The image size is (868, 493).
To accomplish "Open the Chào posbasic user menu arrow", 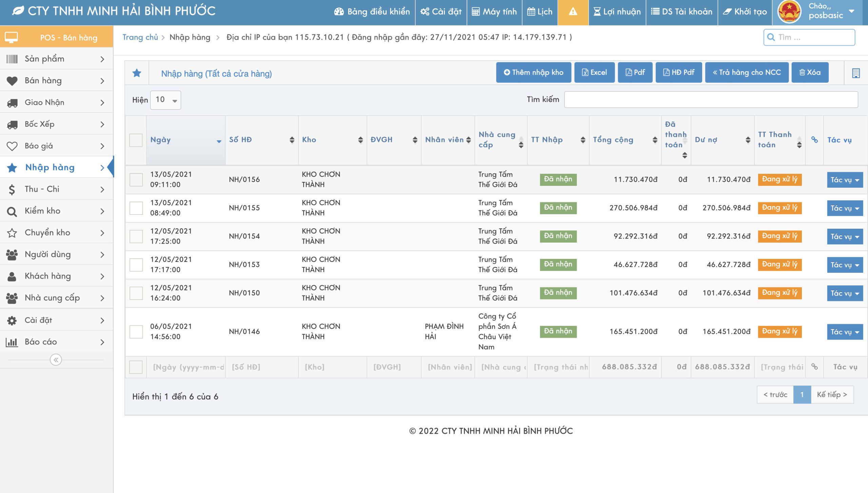I will pos(851,11).
